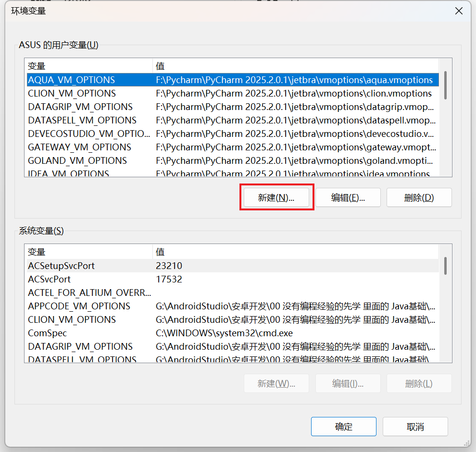Click the value 23210
Screen dimensions: 476x452
click(169, 266)
